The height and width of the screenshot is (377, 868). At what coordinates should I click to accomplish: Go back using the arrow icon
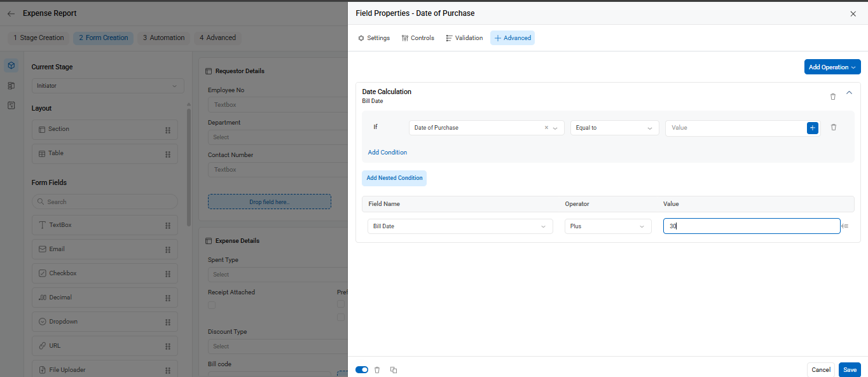tap(11, 13)
